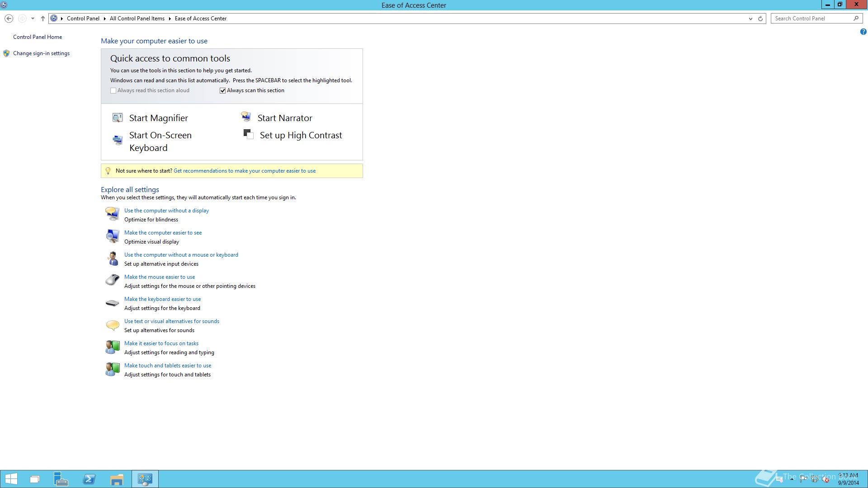868x488 pixels.
Task: Open Make the keyboard easier to use
Action: [162, 299]
